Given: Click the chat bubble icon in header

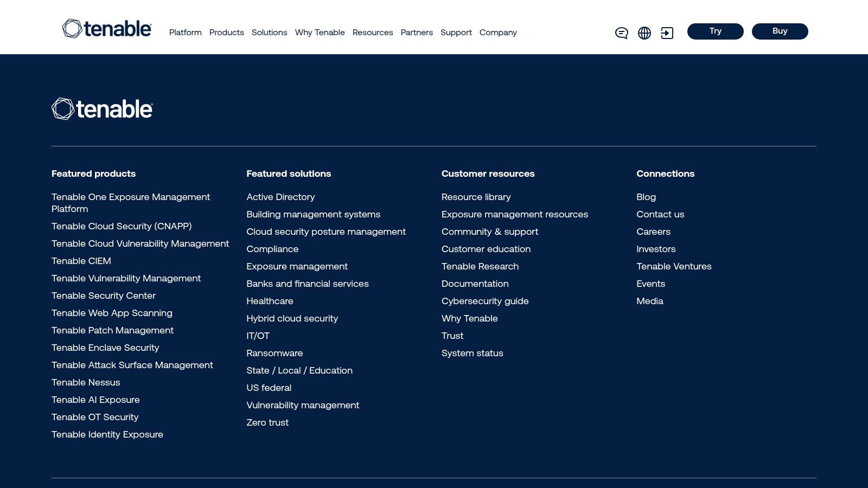Looking at the screenshot, I should pos(621,33).
